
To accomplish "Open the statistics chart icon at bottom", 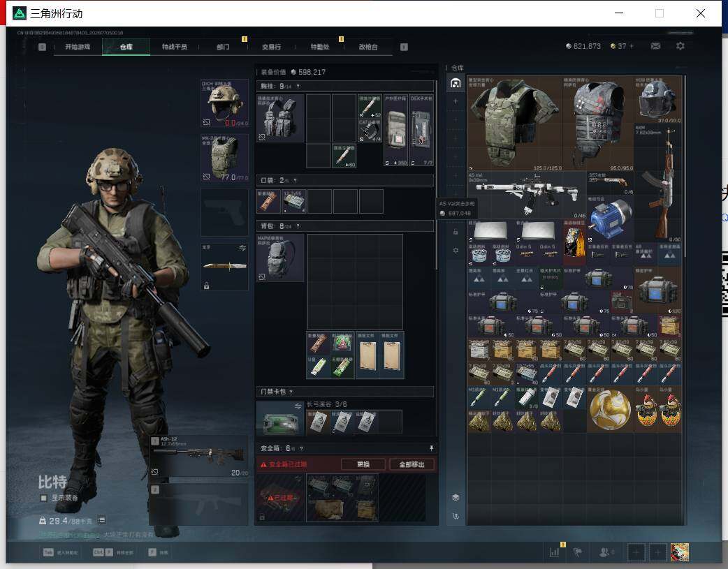I will pos(554,552).
